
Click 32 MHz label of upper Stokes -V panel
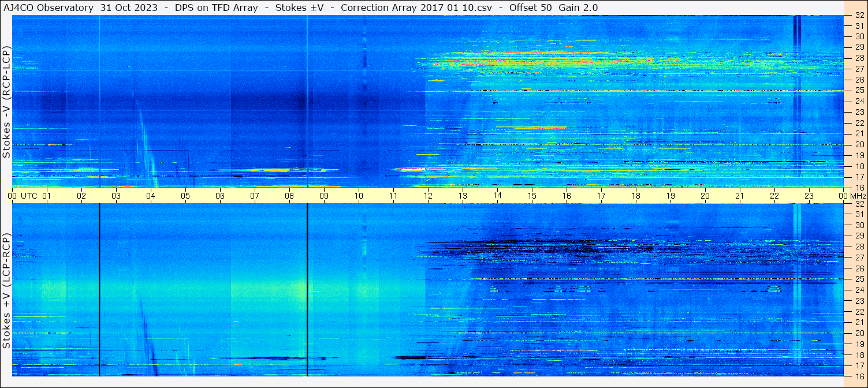click(859, 16)
